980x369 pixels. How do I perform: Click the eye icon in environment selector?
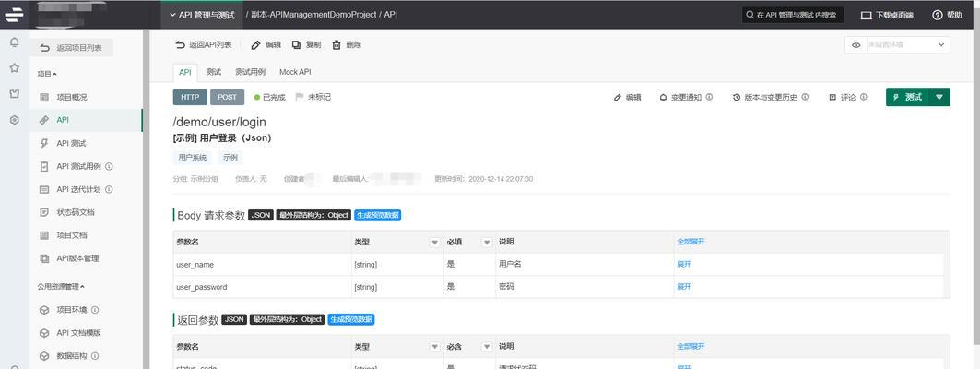856,45
